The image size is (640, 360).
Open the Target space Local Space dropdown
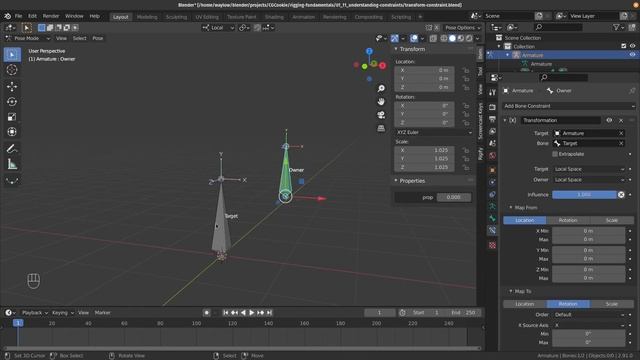pos(589,169)
